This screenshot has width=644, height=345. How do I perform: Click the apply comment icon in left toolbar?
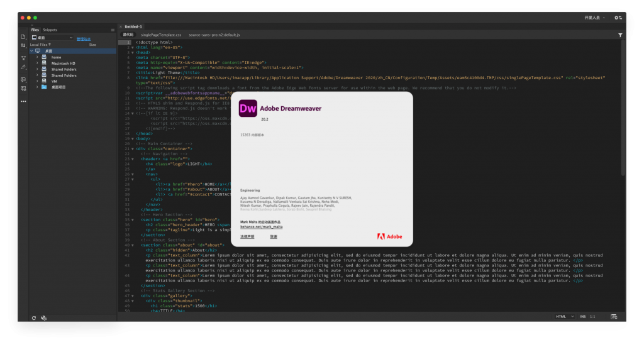tap(23, 80)
